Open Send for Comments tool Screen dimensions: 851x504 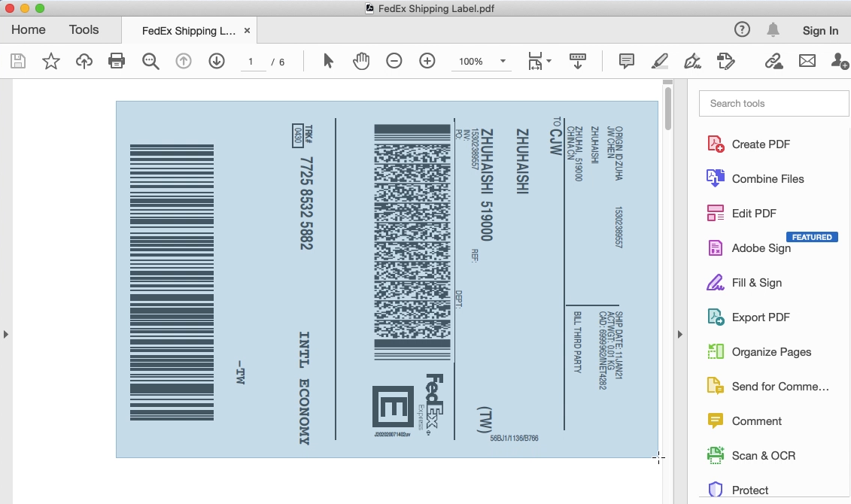click(x=767, y=386)
